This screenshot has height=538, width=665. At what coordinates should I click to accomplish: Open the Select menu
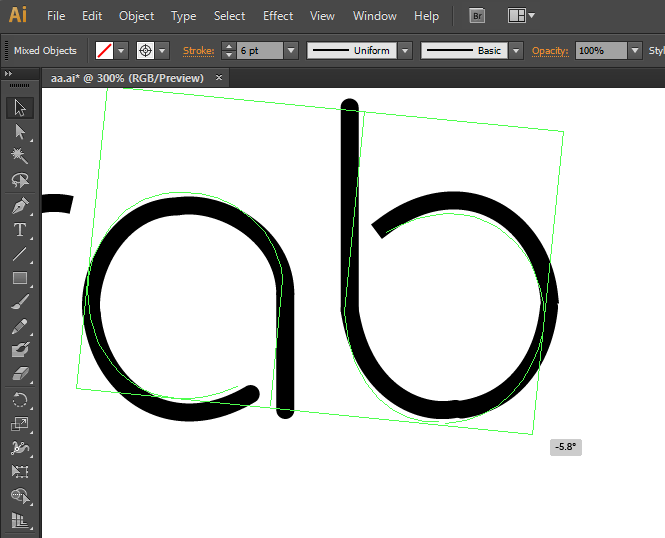[x=229, y=16]
